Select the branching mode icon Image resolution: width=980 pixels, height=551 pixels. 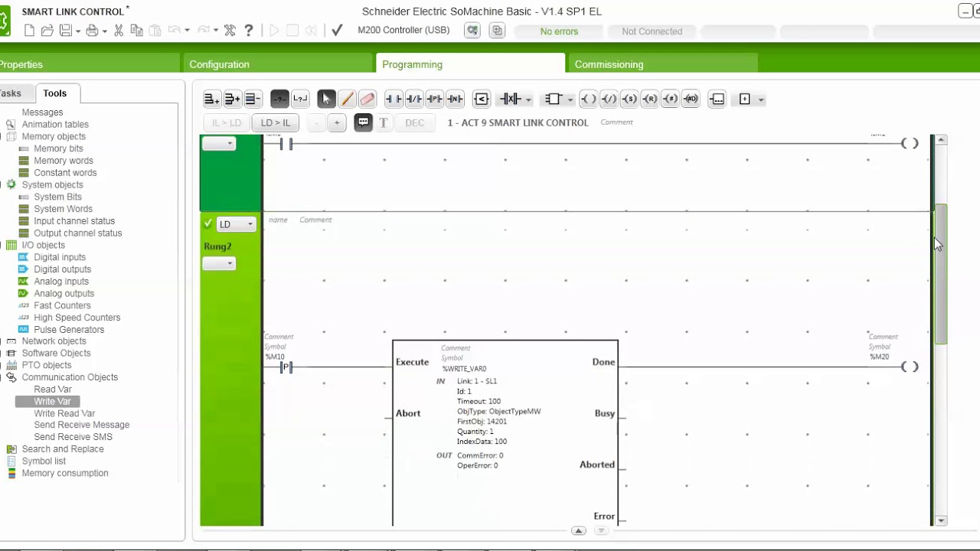coord(300,99)
